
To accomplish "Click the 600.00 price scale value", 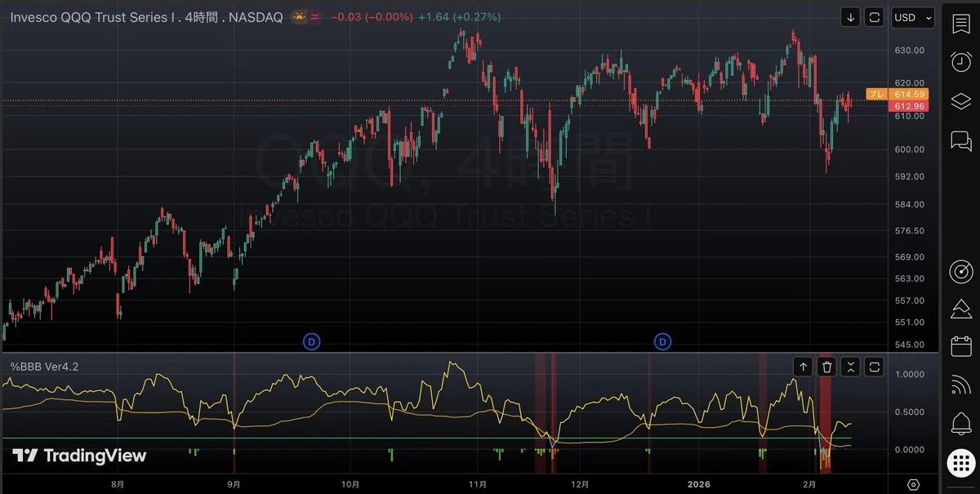I will pyautogui.click(x=909, y=149).
